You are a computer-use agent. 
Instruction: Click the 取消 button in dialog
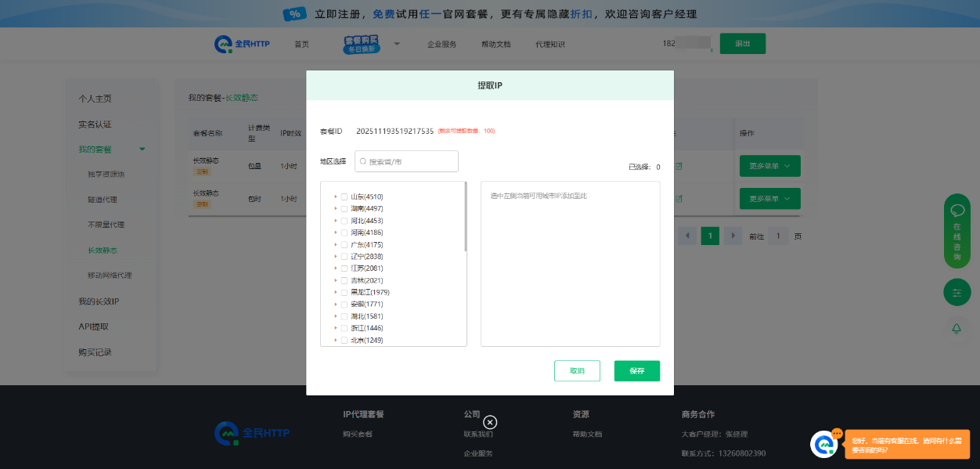577,371
